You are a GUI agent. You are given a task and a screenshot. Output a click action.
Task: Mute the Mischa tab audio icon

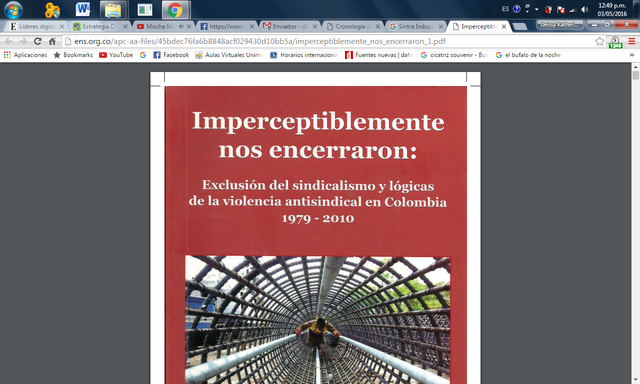coord(181,26)
